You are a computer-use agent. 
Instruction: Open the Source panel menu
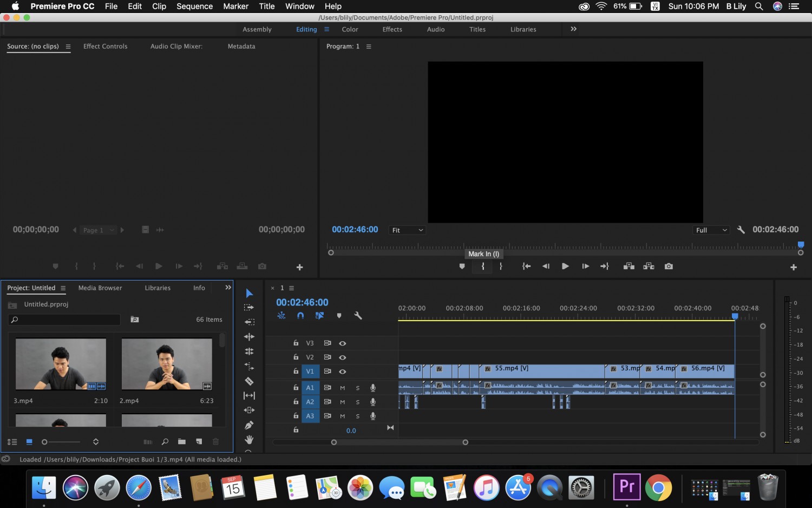pyautogui.click(x=68, y=47)
